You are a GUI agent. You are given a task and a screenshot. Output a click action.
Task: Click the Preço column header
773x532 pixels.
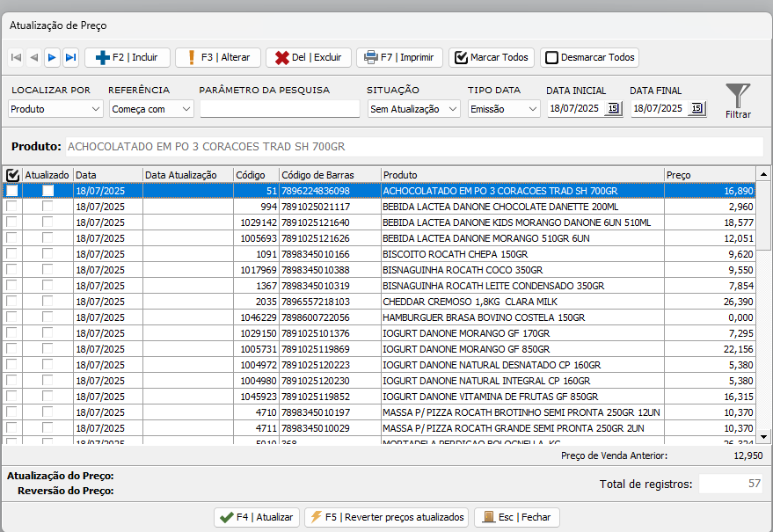point(708,175)
